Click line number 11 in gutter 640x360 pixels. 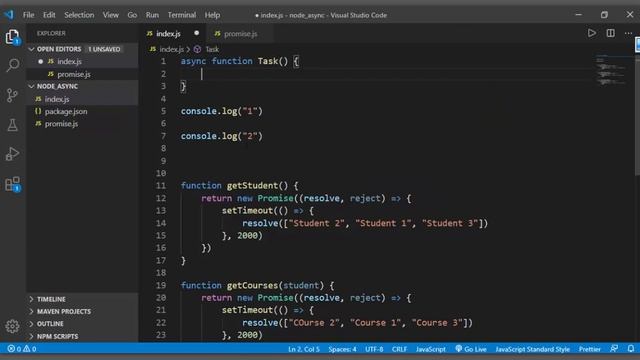tap(161, 185)
